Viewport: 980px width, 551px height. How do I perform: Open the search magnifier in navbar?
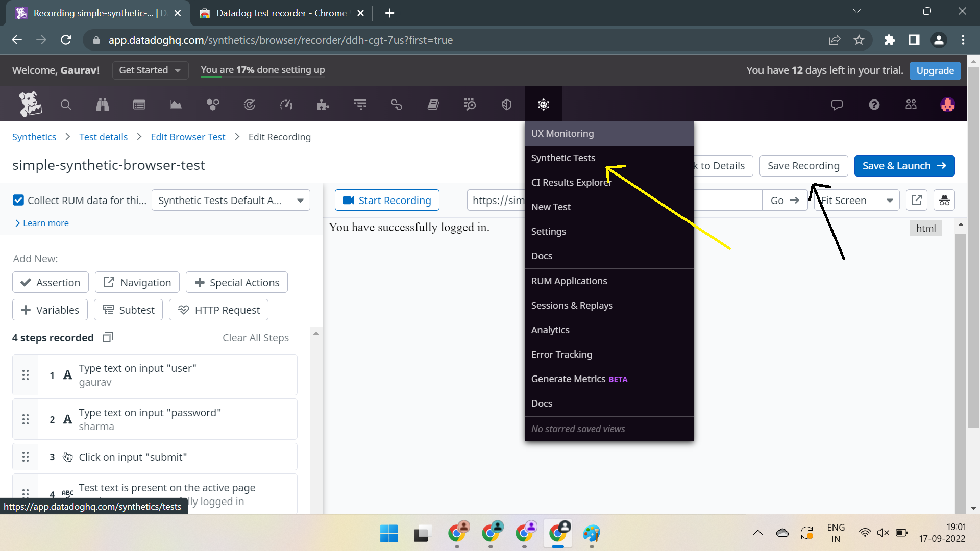pos(66,105)
